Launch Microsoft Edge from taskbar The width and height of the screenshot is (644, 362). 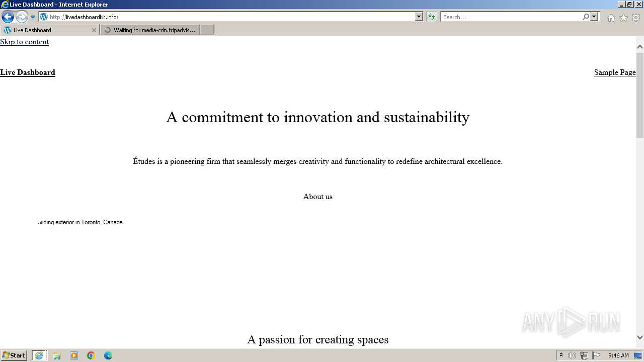click(x=108, y=355)
